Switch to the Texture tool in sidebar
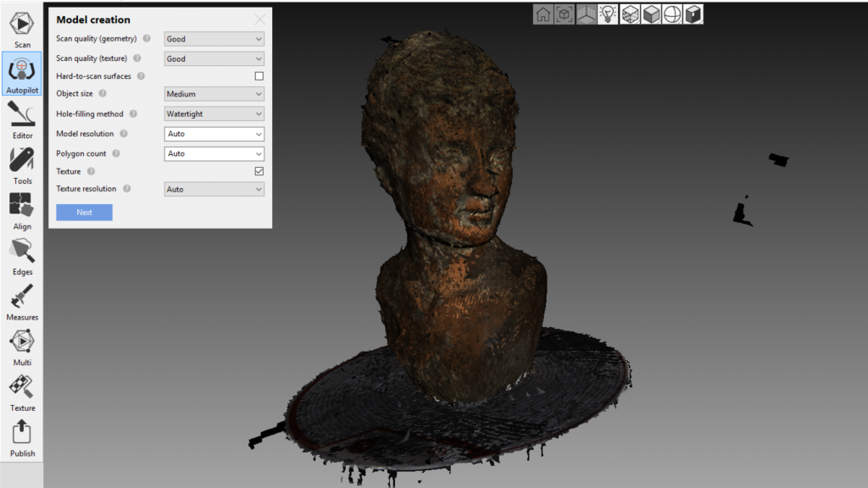 click(22, 391)
